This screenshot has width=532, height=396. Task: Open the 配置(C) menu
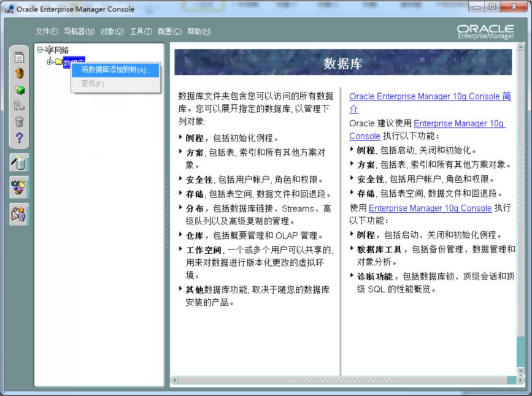coord(169,31)
